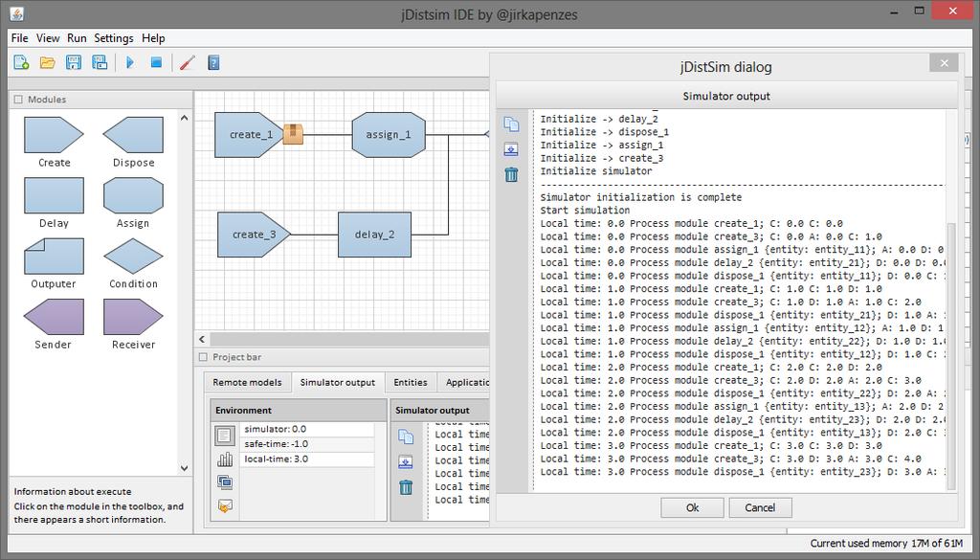
Task: Select the delay_2 node on canvas
Action: tap(374, 235)
